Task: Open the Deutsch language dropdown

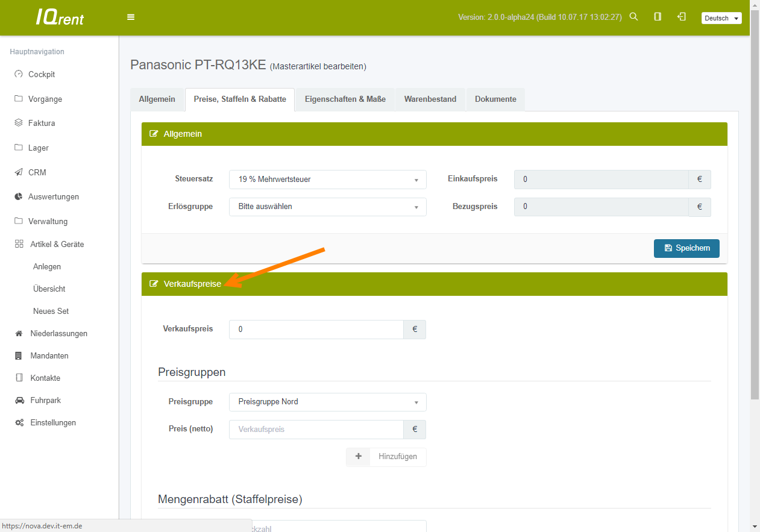Action: (x=721, y=18)
